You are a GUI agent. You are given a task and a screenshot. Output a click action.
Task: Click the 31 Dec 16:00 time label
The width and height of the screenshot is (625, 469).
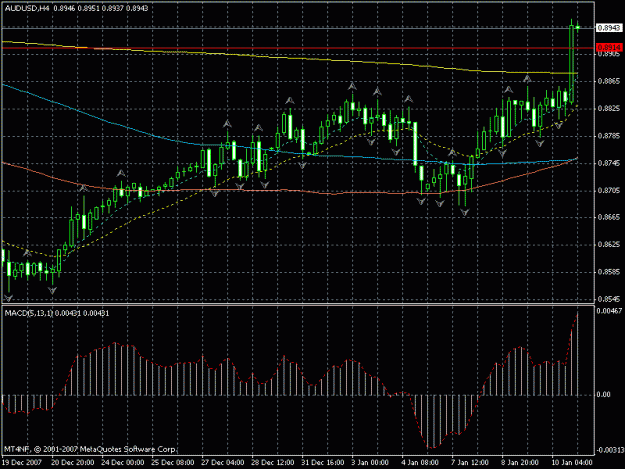(x=323, y=463)
